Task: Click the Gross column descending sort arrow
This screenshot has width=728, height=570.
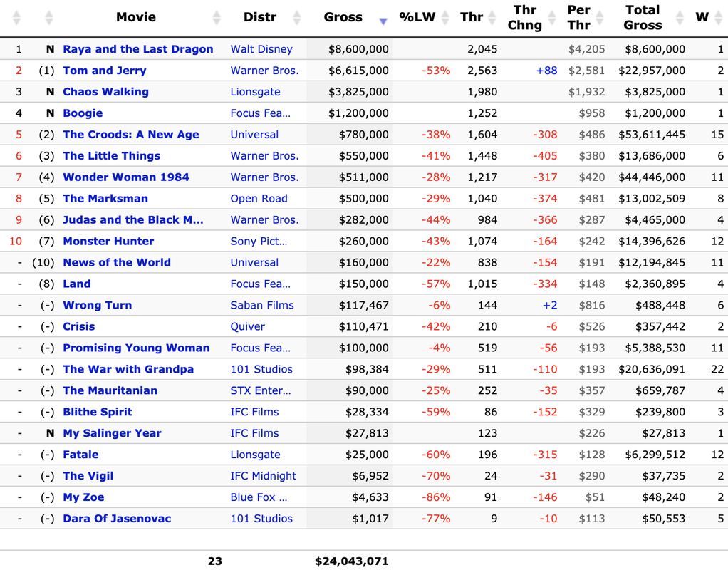Action: (x=383, y=21)
